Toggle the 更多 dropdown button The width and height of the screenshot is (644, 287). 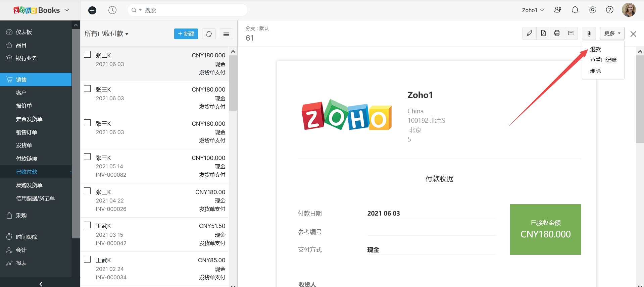pos(612,33)
